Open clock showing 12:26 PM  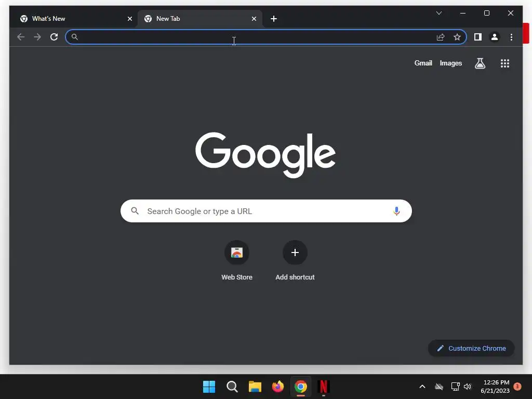click(x=495, y=387)
